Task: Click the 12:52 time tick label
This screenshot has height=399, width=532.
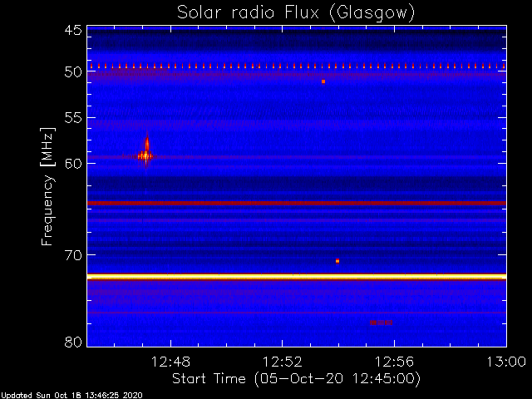Action: tap(283, 362)
